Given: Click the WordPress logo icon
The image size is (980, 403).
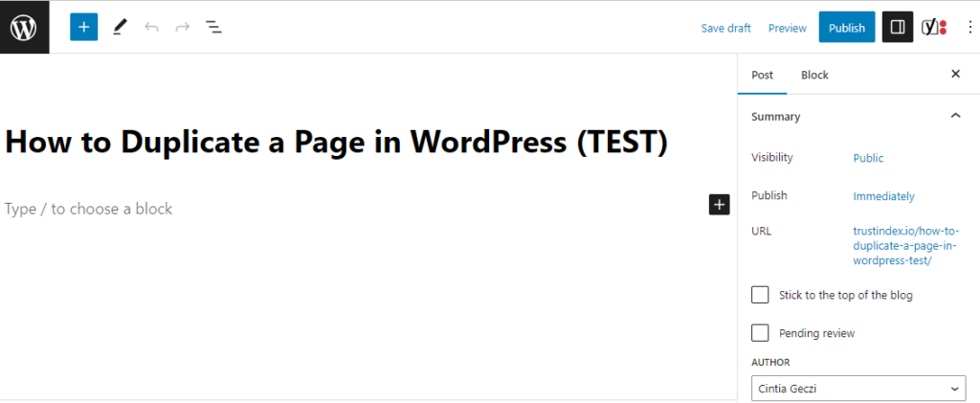Looking at the screenshot, I should pos(24,27).
